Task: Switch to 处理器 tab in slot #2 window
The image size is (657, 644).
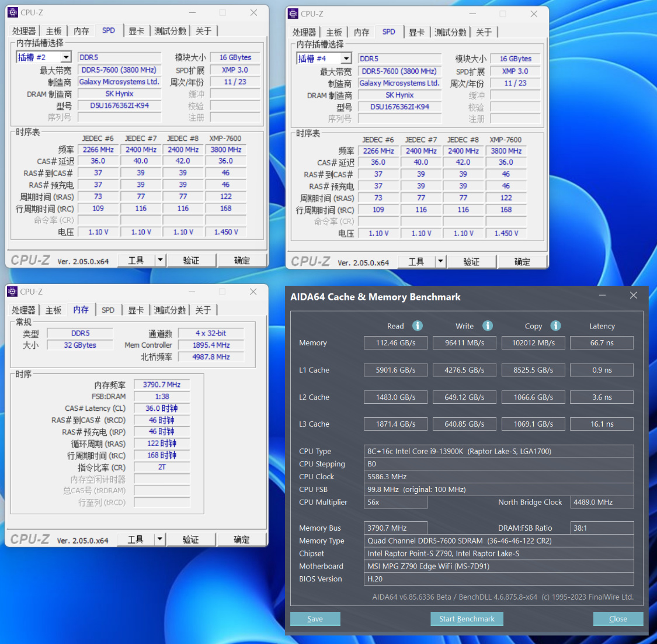Action: coord(24,31)
